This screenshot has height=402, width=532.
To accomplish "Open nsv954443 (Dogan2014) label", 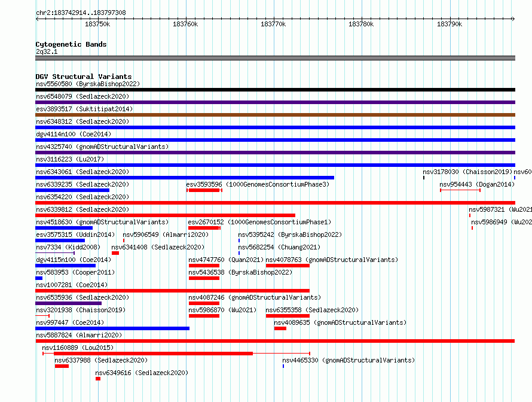I will [x=477, y=184].
